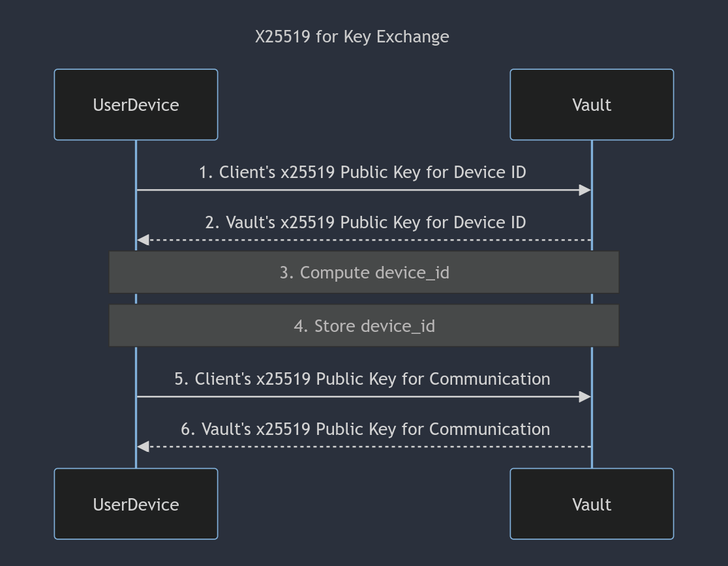Select the Store device_id note box
The image size is (728, 566).
pyautogui.click(x=364, y=325)
